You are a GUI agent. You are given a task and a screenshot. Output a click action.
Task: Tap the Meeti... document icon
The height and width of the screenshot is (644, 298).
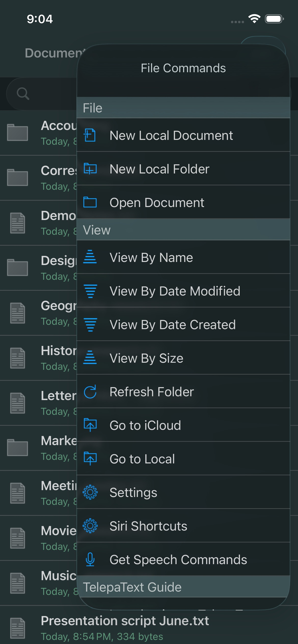(x=17, y=493)
